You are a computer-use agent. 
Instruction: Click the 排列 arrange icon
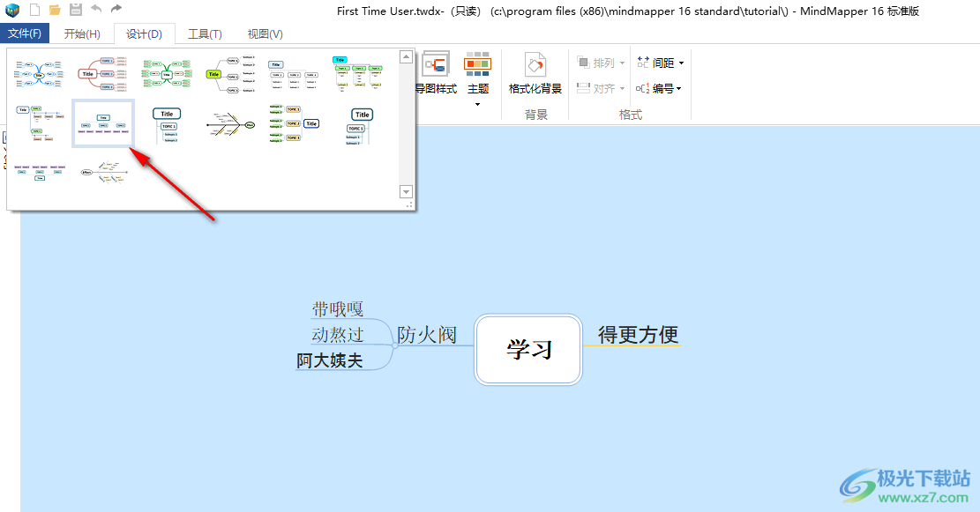point(583,63)
